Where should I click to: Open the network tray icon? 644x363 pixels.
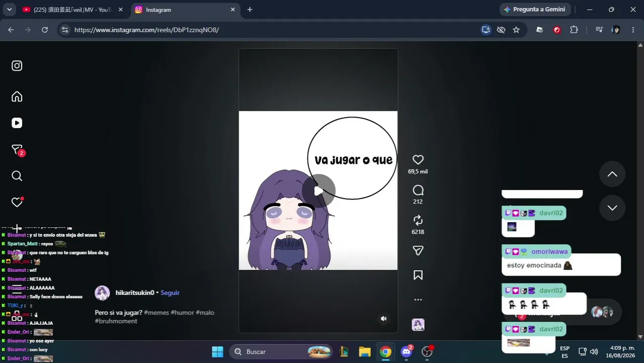[x=583, y=352]
